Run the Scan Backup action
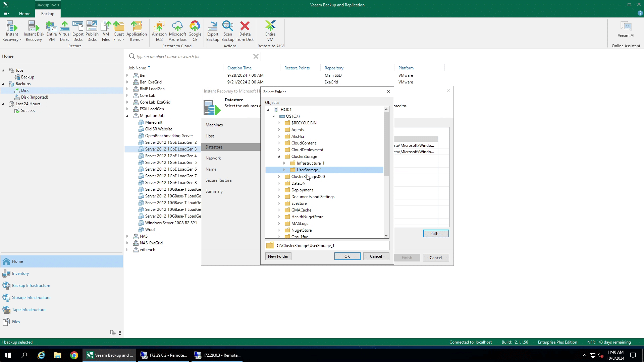The height and width of the screenshot is (362, 644). point(228,31)
